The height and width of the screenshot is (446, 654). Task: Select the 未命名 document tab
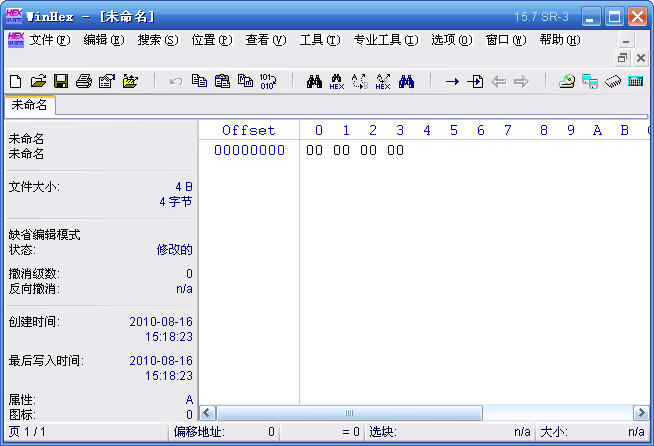pyautogui.click(x=29, y=105)
